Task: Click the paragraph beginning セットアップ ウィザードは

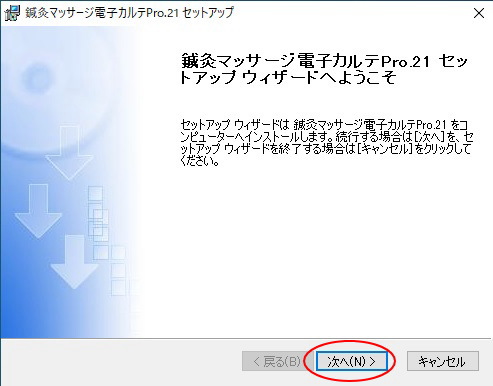Action: point(327,143)
